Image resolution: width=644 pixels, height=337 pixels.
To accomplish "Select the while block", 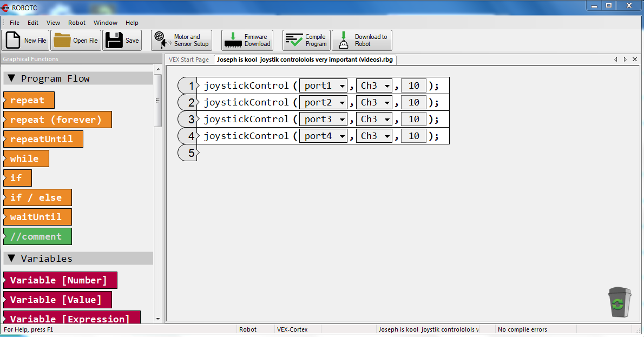I will click(26, 158).
